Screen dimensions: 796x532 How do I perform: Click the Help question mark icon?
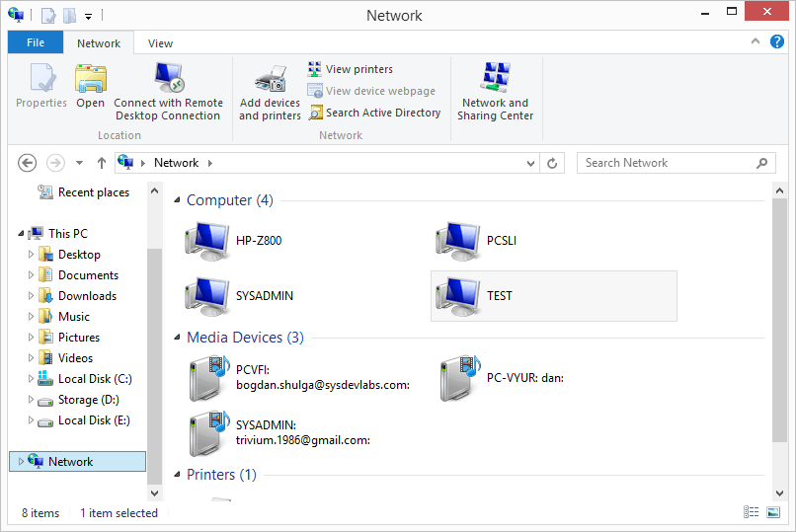coord(777,42)
